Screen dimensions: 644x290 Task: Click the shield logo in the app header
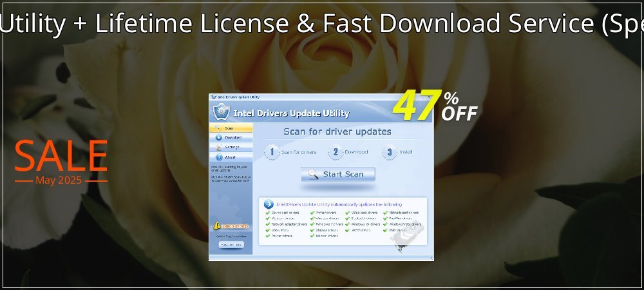222,111
